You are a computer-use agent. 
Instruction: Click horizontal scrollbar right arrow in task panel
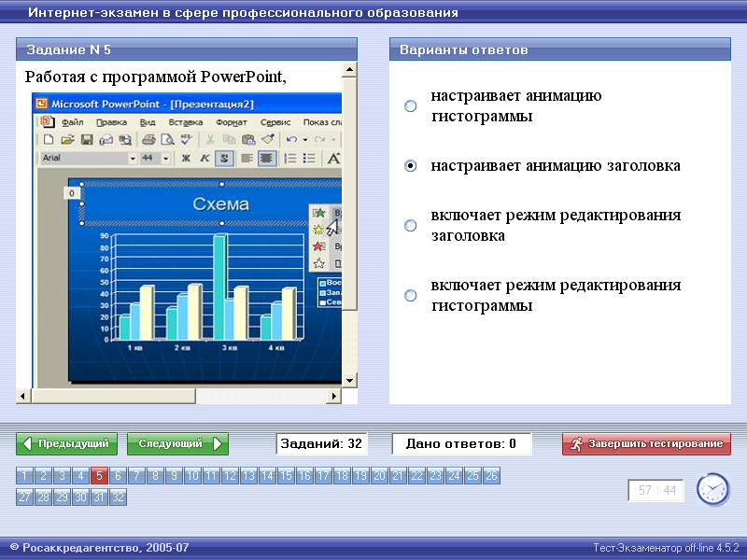pyautogui.click(x=334, y=396)
